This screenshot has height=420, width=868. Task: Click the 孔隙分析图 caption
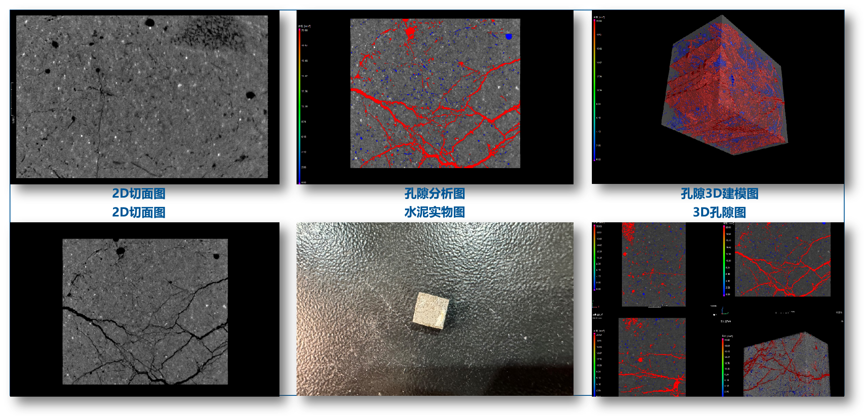tap(435, 194)
